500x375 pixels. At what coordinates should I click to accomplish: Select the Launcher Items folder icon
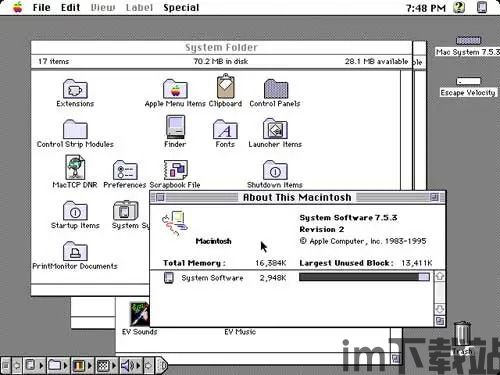275,129
